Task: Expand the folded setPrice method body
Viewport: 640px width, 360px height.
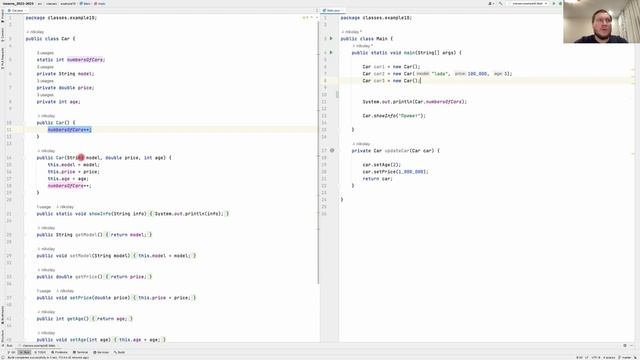Action: pos(164,298)
